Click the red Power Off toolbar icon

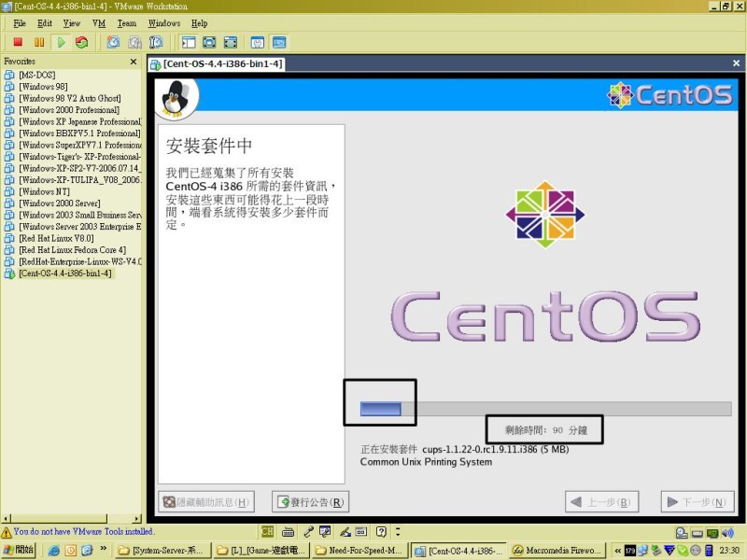17,42
